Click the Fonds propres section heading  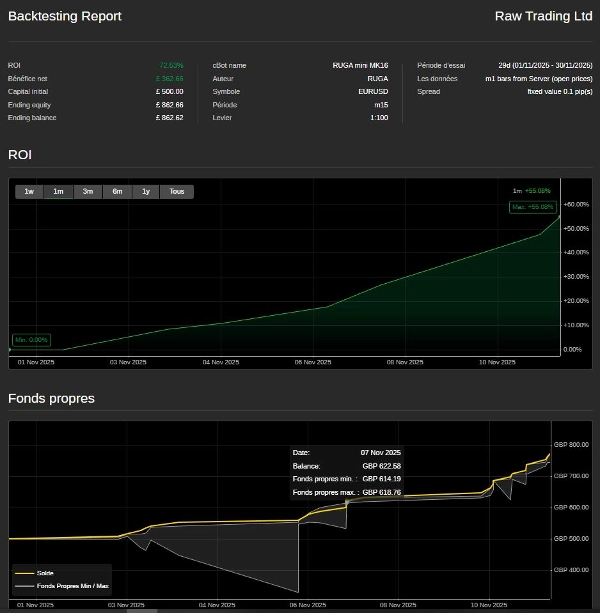coord(51,398)
